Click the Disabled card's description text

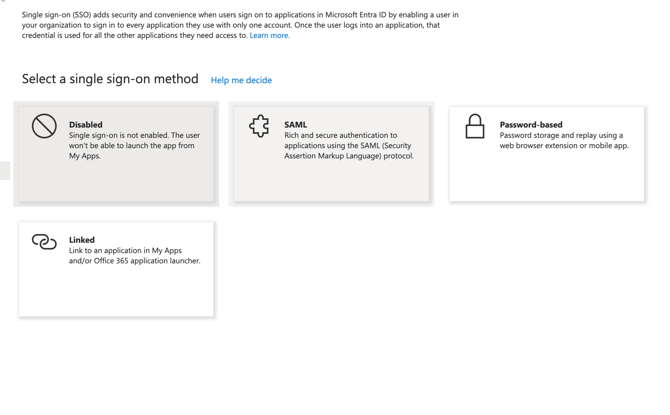tap(133, 146)
